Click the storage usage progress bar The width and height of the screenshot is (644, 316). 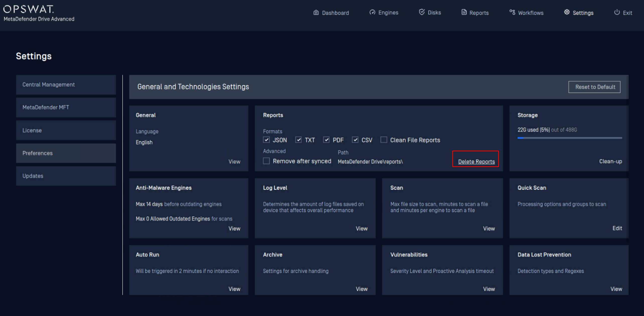[x=570, y=138]
